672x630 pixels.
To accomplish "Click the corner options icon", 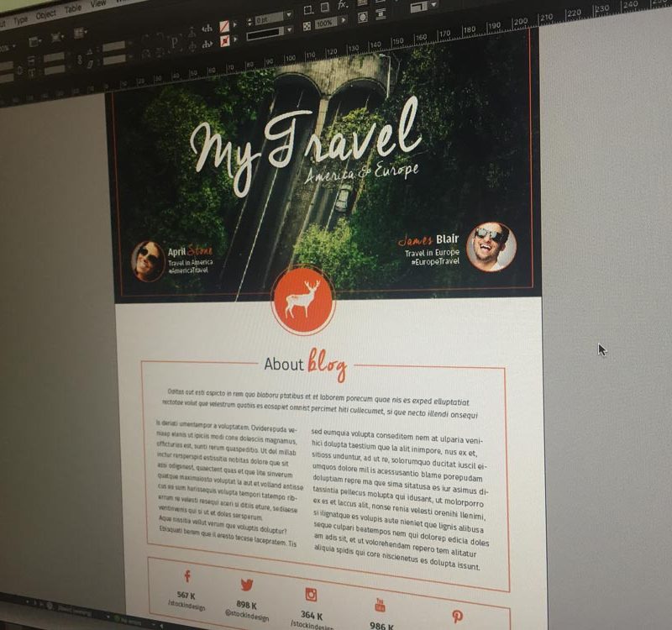I will [307, 10].
